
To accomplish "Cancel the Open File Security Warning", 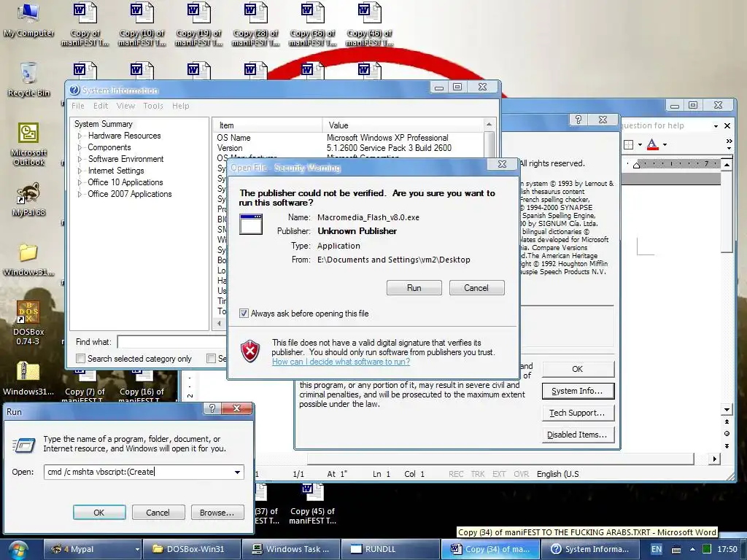I will pos(476,287).
